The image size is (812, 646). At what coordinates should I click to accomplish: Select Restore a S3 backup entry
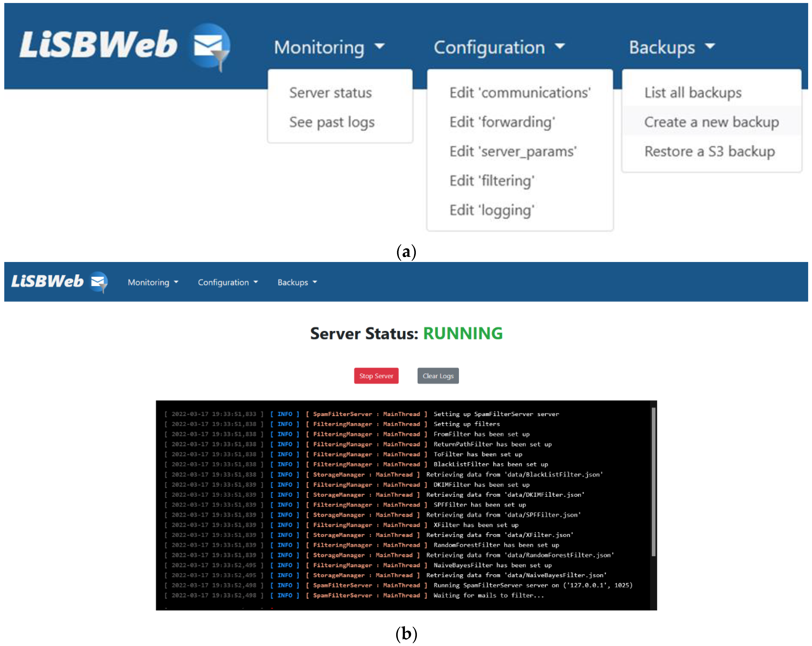click(709, 152)
